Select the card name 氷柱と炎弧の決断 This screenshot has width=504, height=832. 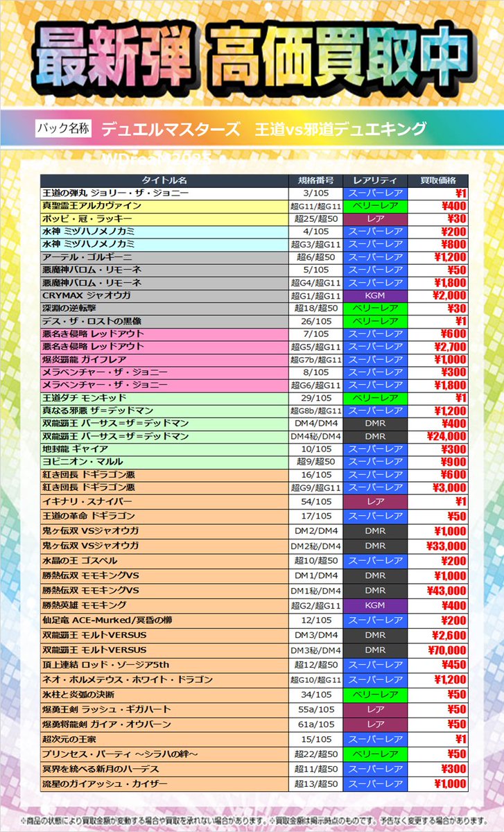pyautogui.click(x=78, y=695)
